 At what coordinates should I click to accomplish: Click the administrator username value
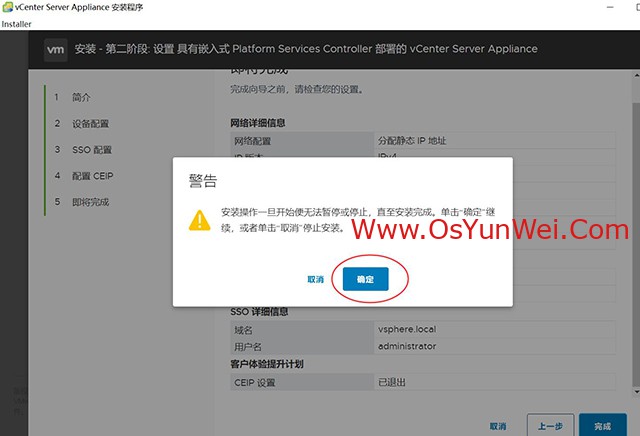407,346
